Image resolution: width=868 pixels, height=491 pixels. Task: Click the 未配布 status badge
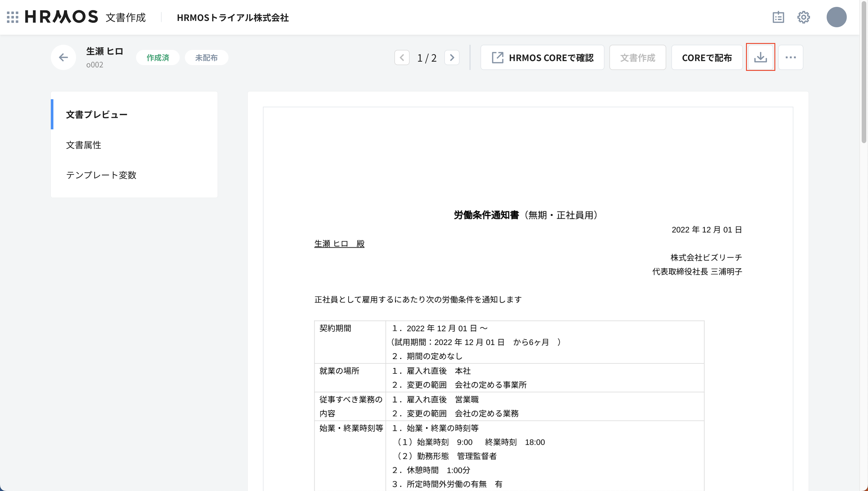point(206,57)
